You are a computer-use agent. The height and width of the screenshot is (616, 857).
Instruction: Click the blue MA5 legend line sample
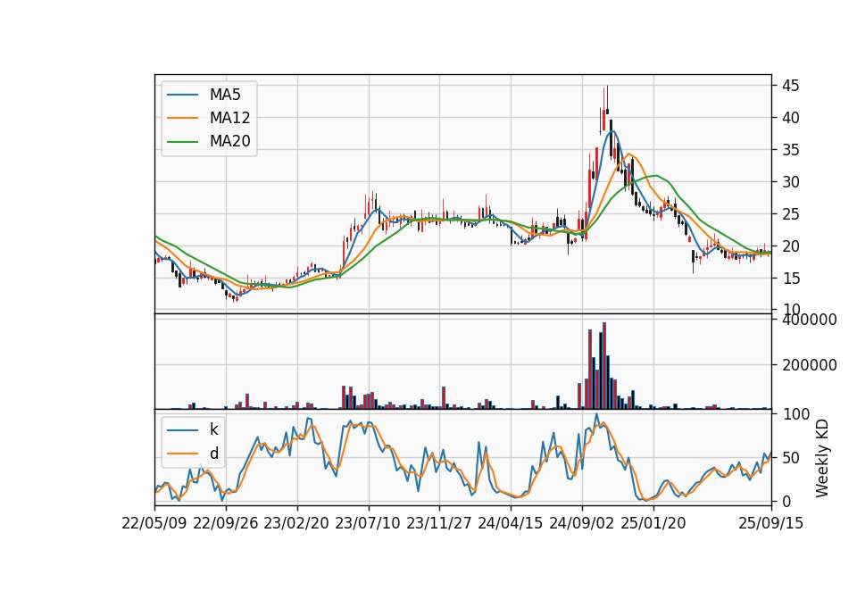(x=182, y=95)
